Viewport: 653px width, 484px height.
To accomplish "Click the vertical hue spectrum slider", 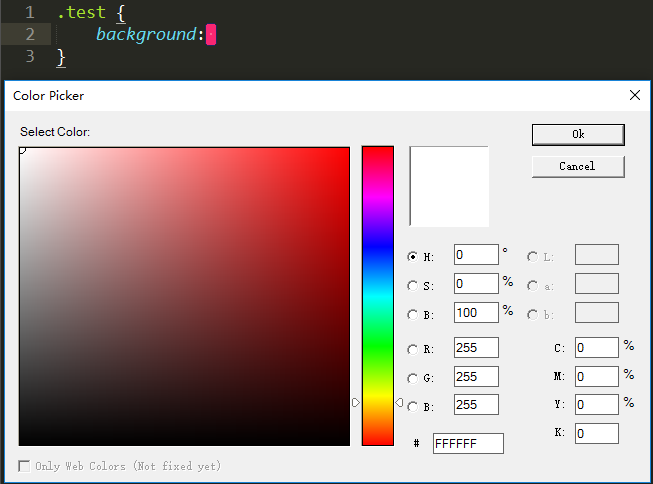I will pyautogui.click(x=378, y=295).
